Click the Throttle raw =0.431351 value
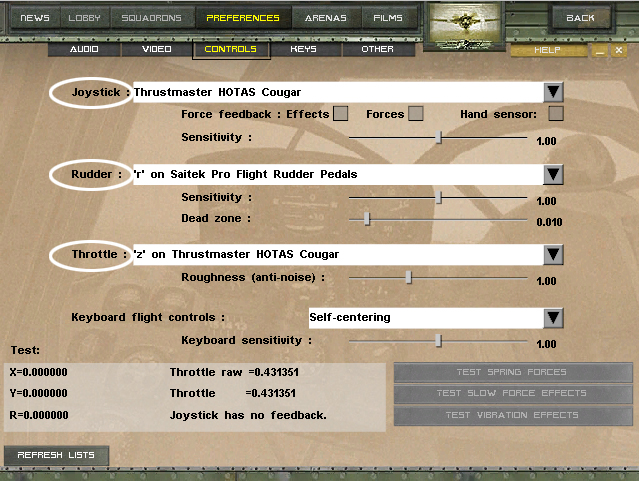This screenshot has width=639, height=481. 234,372
